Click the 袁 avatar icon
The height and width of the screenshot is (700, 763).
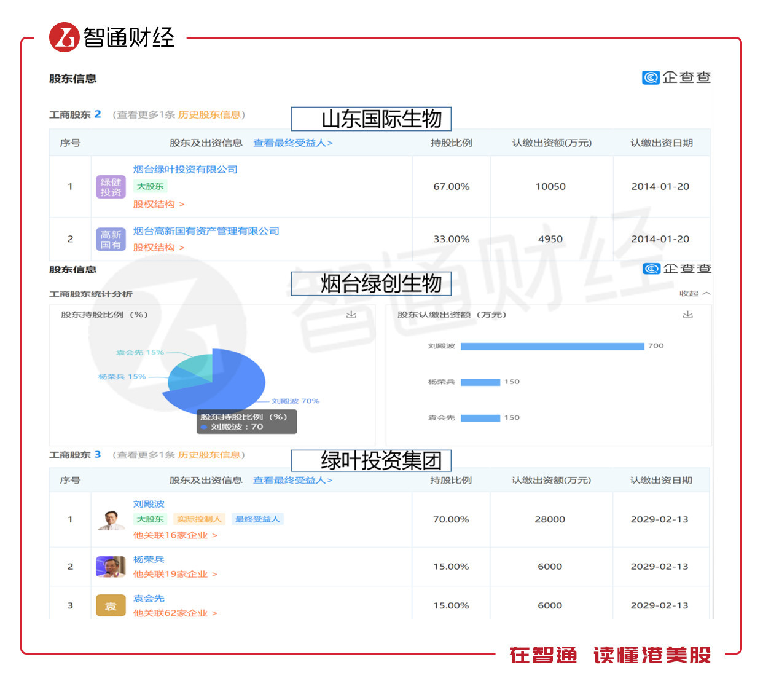pos(111,606)
